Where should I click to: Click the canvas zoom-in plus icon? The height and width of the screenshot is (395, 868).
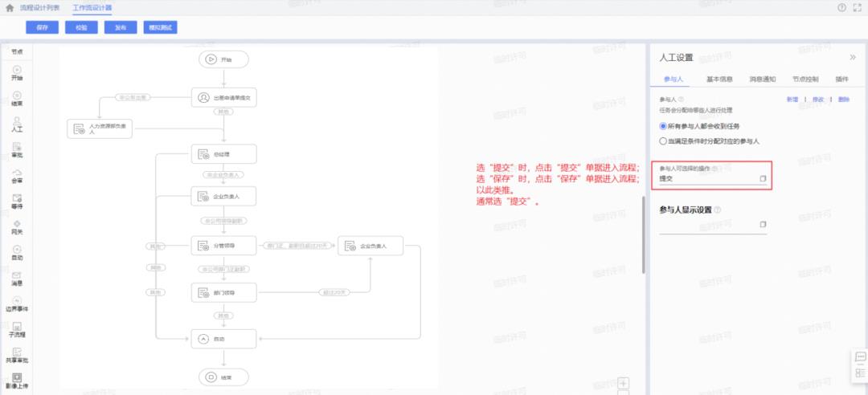tap(624, 383)
